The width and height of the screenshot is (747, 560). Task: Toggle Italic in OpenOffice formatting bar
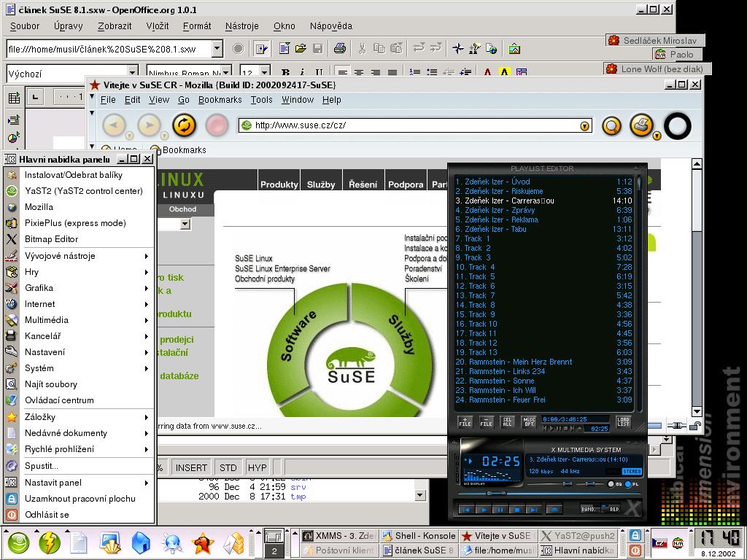click(x=302, y=72)
